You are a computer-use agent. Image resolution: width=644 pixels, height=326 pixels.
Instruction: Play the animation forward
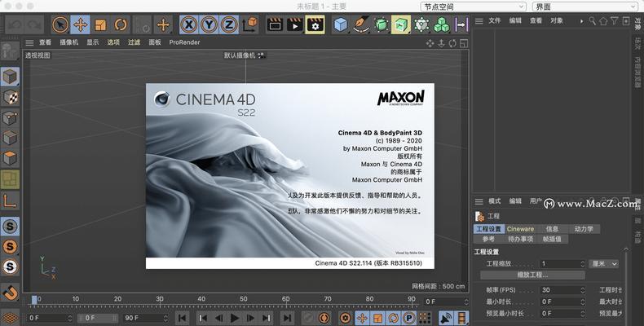coord(235,318)
